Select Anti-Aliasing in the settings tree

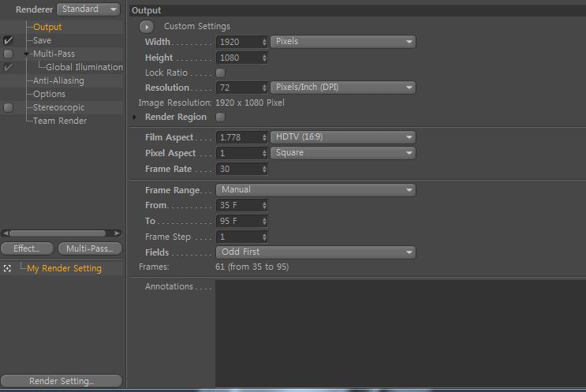click(58, 80)
